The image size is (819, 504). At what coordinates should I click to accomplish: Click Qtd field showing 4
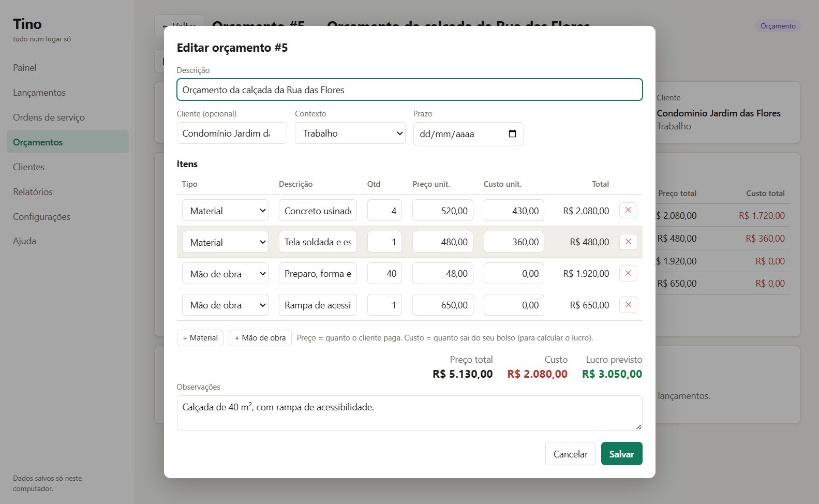pyautogui.click(x=384, y=211)
